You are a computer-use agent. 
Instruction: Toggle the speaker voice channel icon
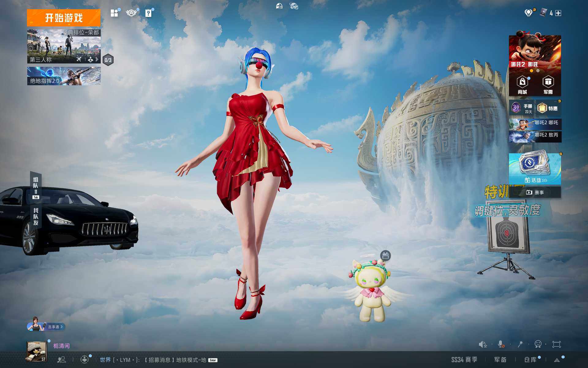pyautogui.click(x=482, y=344)
